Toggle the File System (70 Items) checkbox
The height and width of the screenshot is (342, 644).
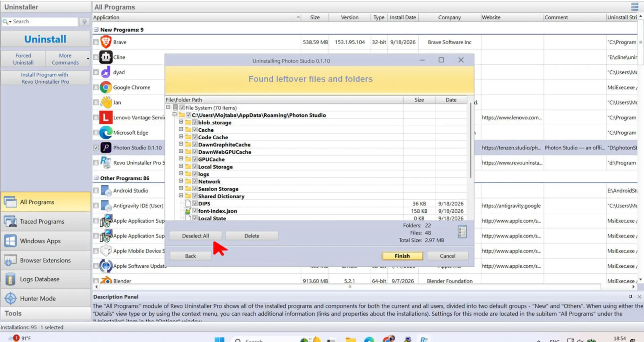(182, 108)
